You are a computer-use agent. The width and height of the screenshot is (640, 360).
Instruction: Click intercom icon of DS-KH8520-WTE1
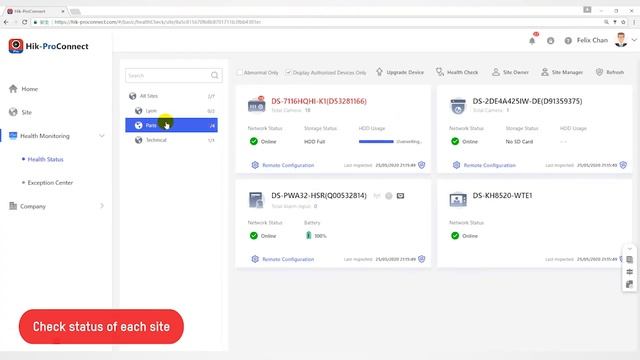coord(458,200)
